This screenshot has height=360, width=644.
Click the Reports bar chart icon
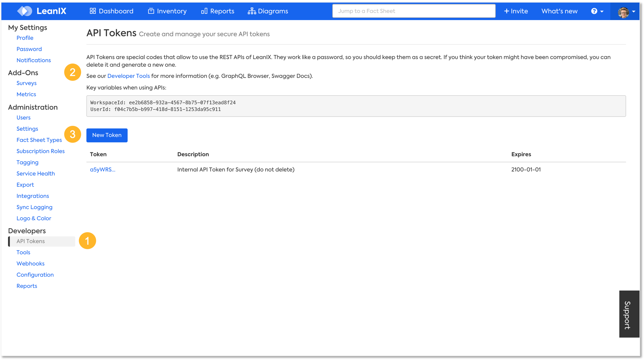click(x=204, y=11)
